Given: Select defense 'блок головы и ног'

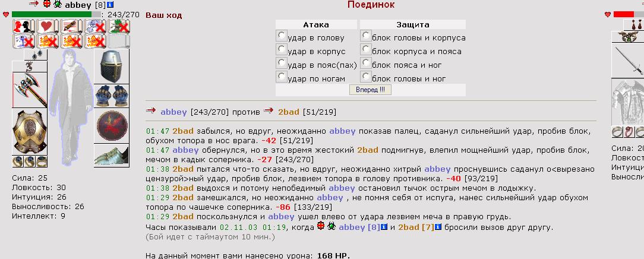Looking at the screenshot, I should (x=365, y=77).
